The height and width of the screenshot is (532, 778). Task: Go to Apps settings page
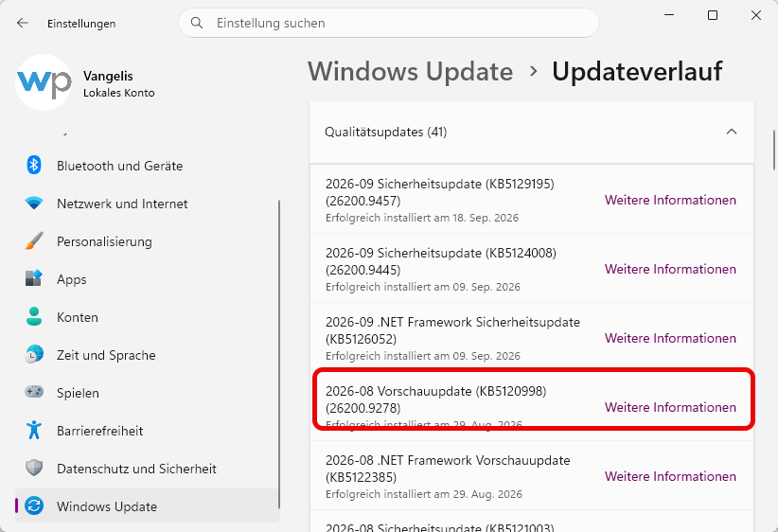[x=148, y=279]
